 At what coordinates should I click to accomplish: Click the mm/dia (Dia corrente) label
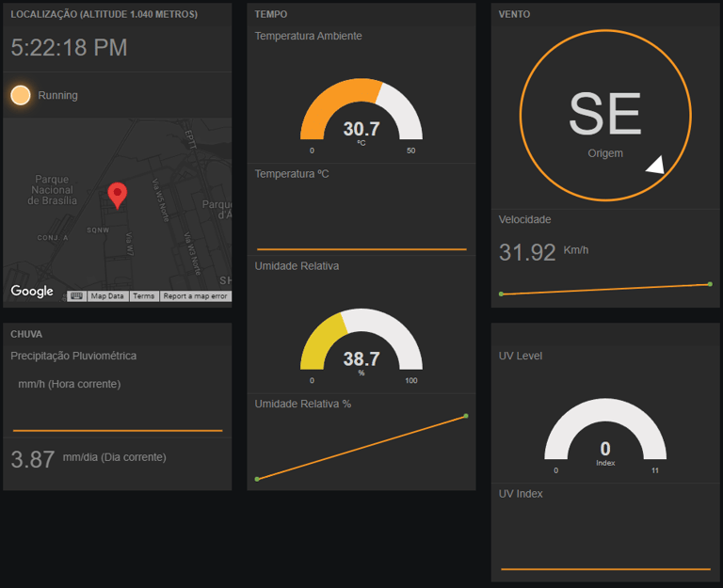click(x=114, y=457)
